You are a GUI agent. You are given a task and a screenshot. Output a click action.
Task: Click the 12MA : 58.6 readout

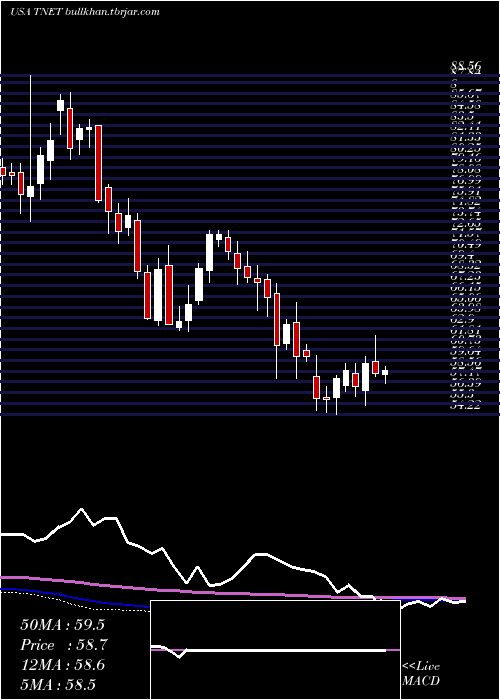pyautogui.click(x=62, y=665)
